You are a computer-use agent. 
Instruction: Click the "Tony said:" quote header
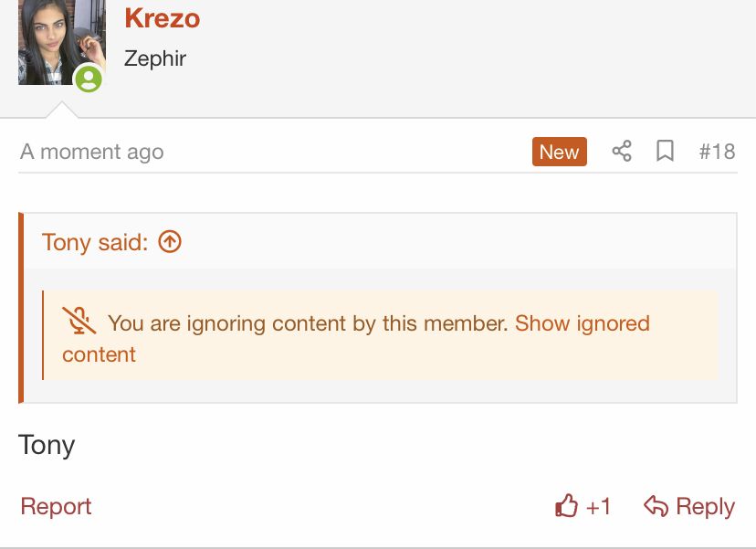click(94, 242)
